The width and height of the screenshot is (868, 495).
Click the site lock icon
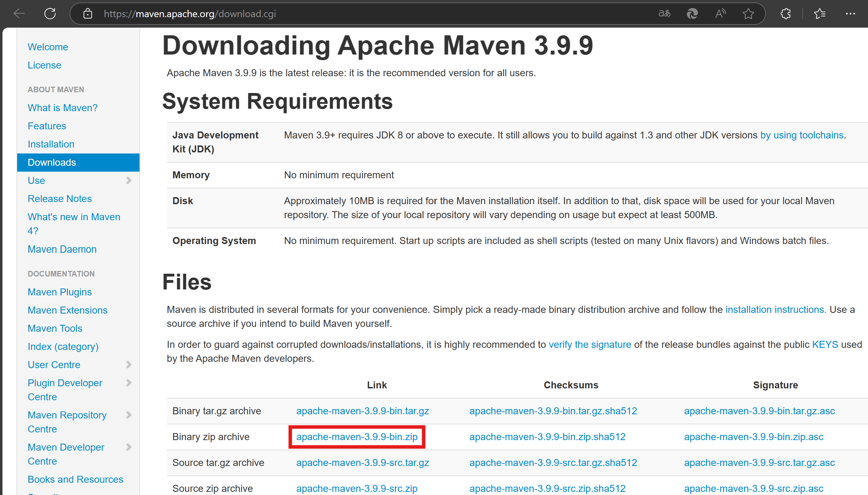click(87, 14)
